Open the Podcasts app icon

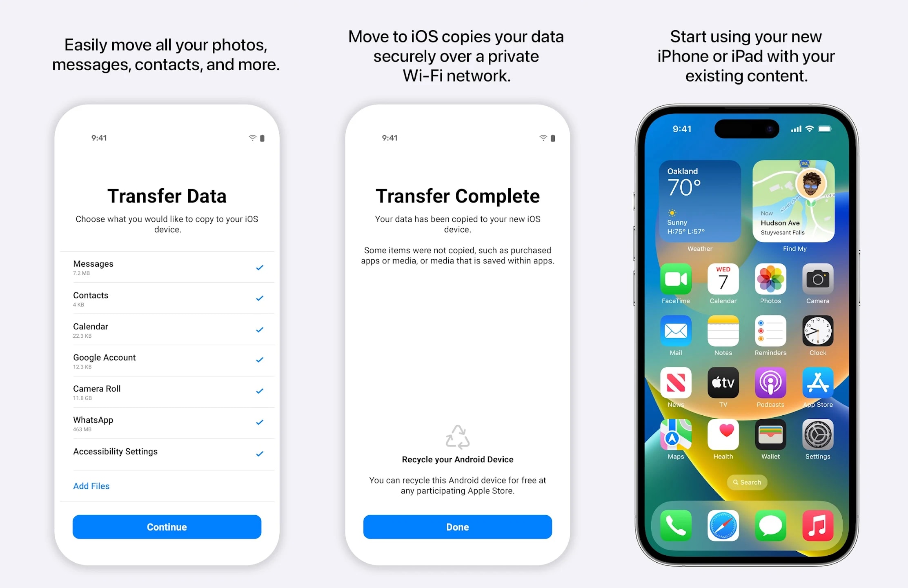click(769, 386)
